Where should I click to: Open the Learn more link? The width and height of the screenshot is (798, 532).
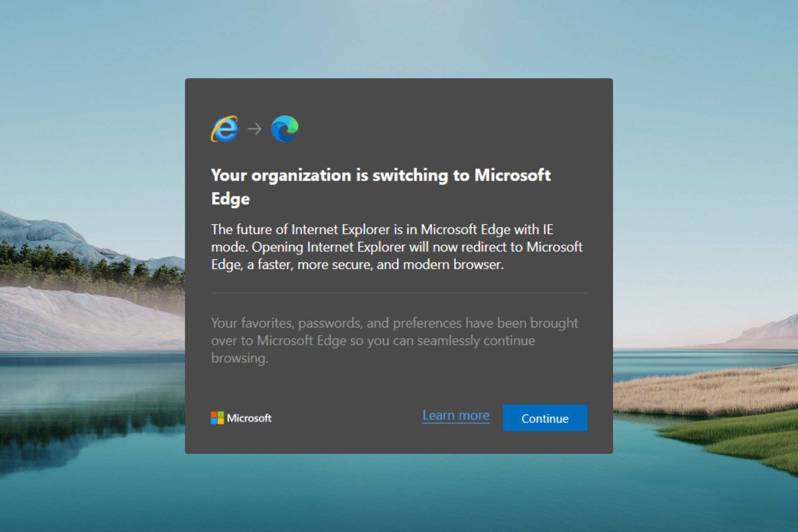(x=456, y=415)
